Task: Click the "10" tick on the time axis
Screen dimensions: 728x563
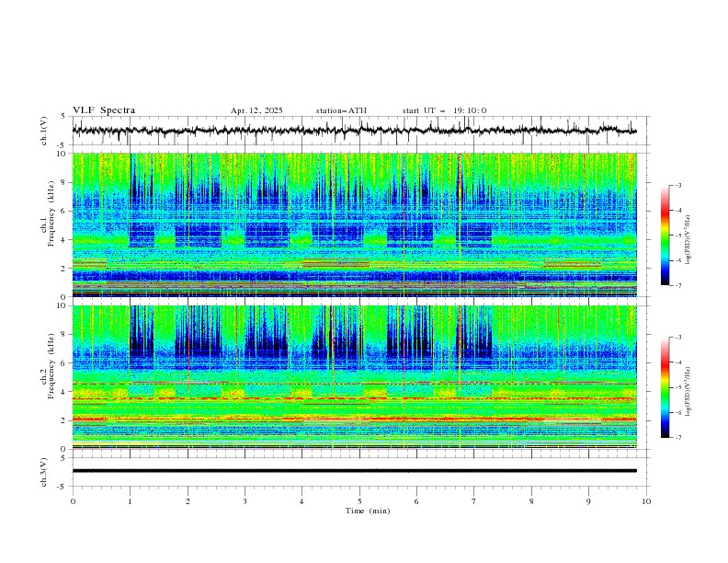Action: pyautogui.click(x=646, y=501)
